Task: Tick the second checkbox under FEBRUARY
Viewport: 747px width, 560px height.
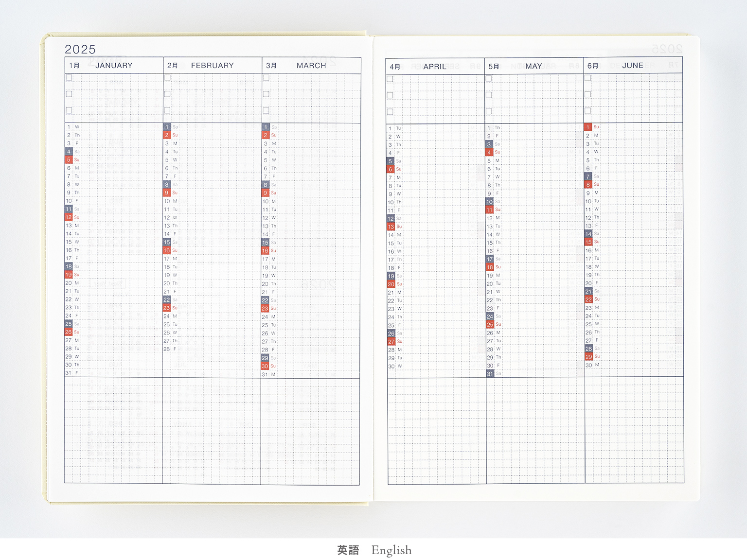Action: (x=167, y=94)
